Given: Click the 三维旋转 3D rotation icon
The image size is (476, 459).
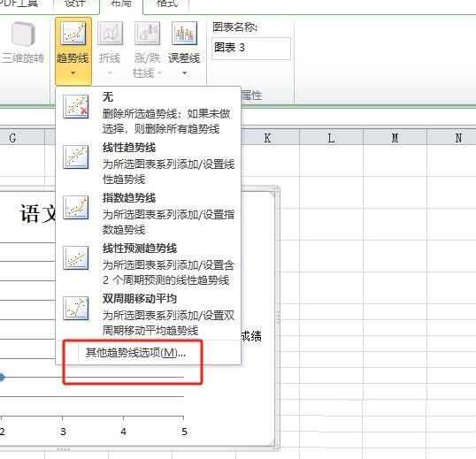Looking at the screenshot, I should click(x=23, y=34).
